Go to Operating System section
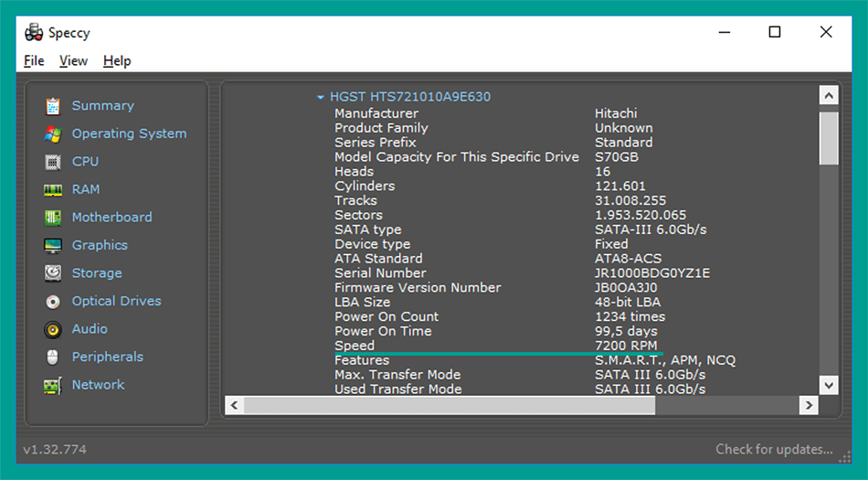The width and height of the screenshot is (868, 480). 129,133
